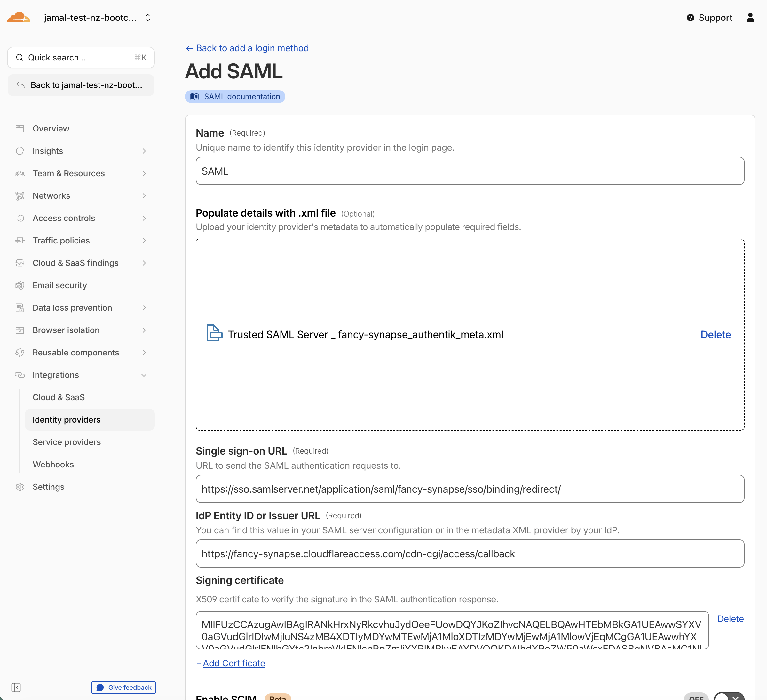
Task: Click the Name input field containing SAML
Action: click(x=470, y=171)
